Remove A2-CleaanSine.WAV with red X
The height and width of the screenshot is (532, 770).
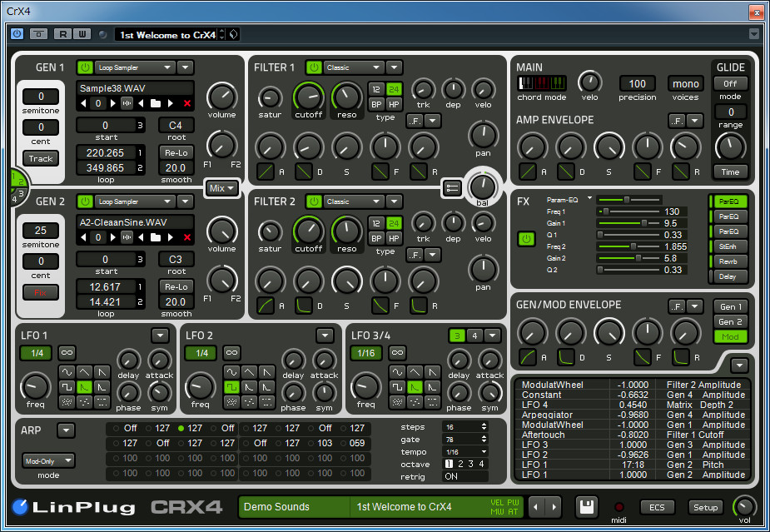coord(186,237)
